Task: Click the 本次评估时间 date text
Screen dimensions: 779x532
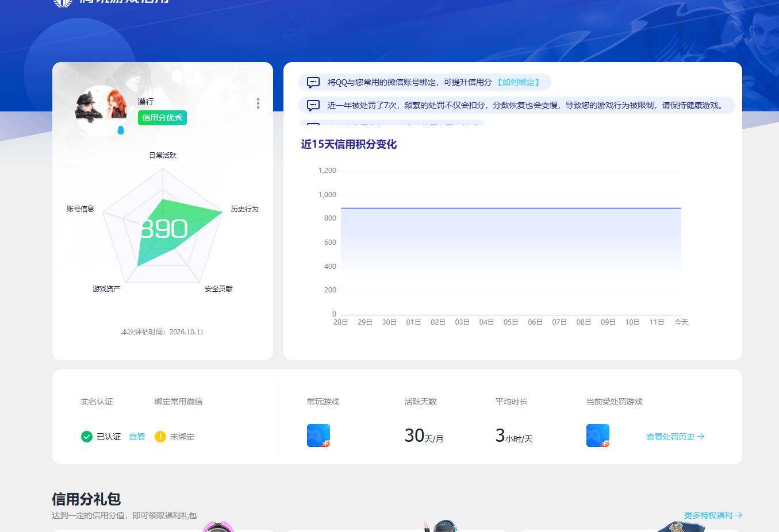Action: [x=162, y=331]
